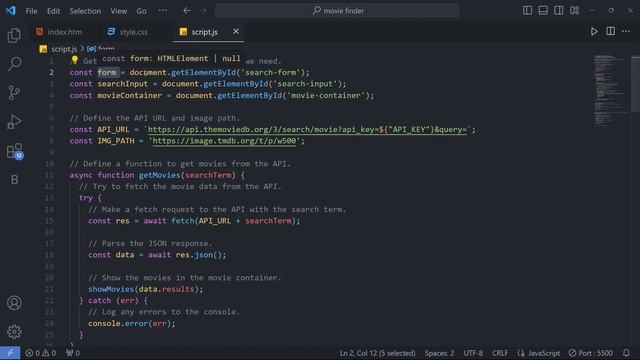Open the Accounts menu icon
Image resolution: width=640 pixels, height=360 pixels.
coord(14,303)
